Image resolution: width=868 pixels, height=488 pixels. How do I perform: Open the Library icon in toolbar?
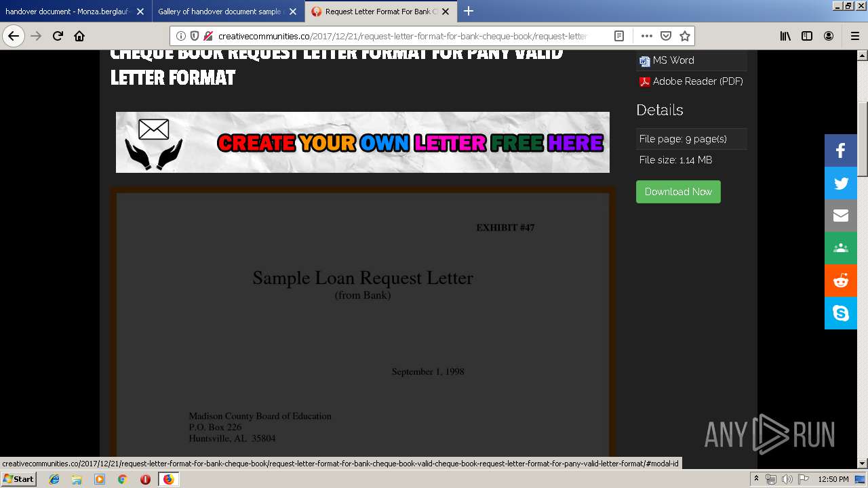[x=785, y=36]
